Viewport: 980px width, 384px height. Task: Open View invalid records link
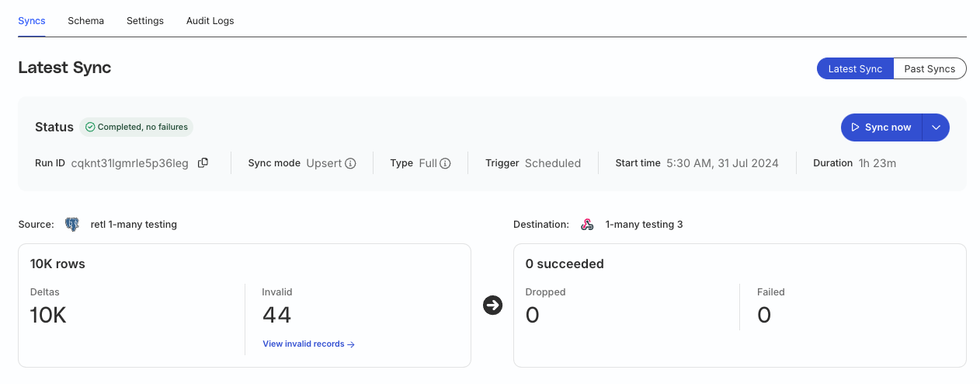pyautogui.click(x=308, y=344)
